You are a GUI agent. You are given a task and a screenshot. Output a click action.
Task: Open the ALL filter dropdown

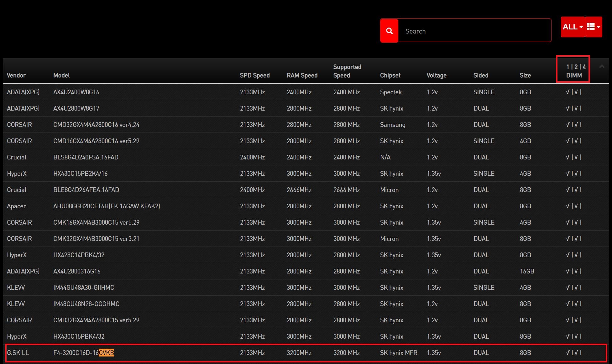tap(573, 27)
